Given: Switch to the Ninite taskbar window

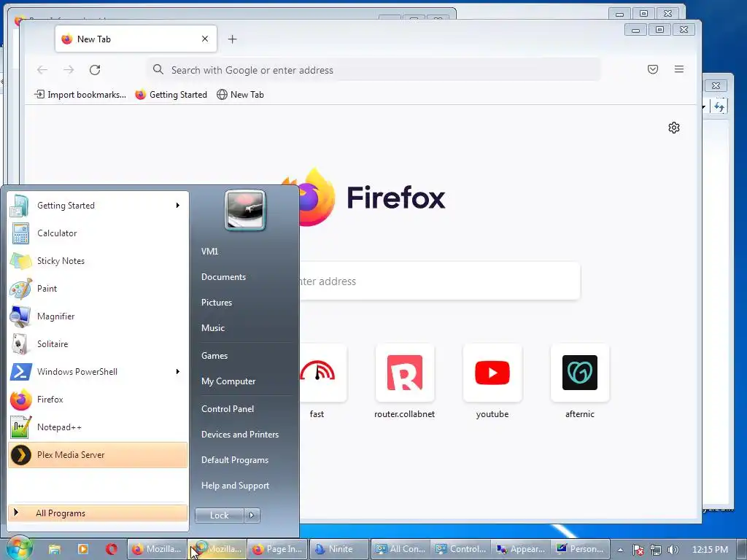Looking at the screenshot, I should (338, 549).
